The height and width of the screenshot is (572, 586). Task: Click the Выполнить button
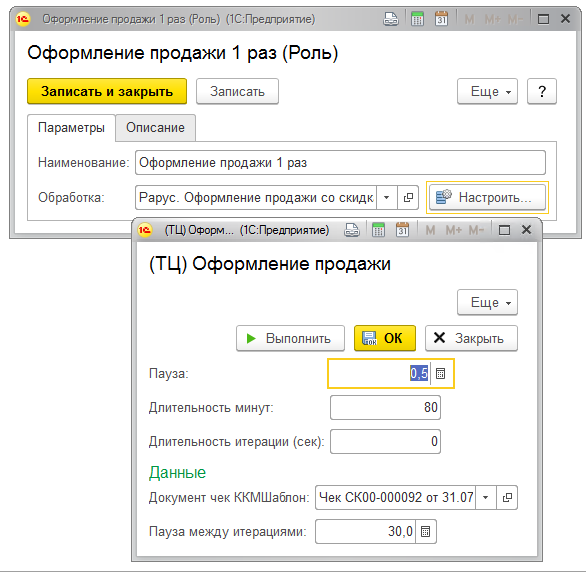pyautogui.click(x=290, y=338)
